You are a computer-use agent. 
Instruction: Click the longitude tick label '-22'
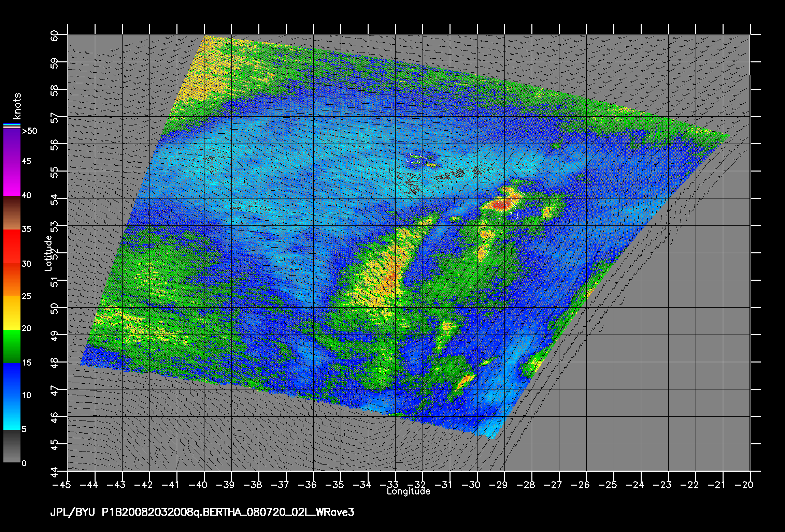[689, 485]
